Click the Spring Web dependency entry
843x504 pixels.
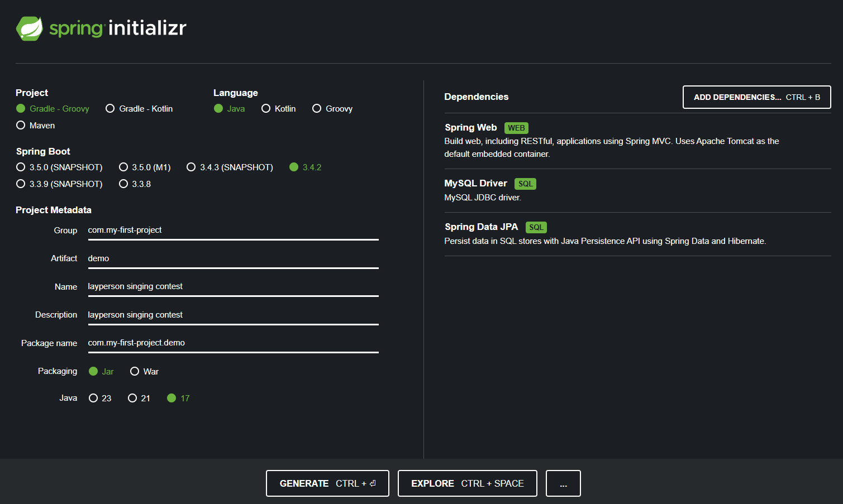point(637,141)
